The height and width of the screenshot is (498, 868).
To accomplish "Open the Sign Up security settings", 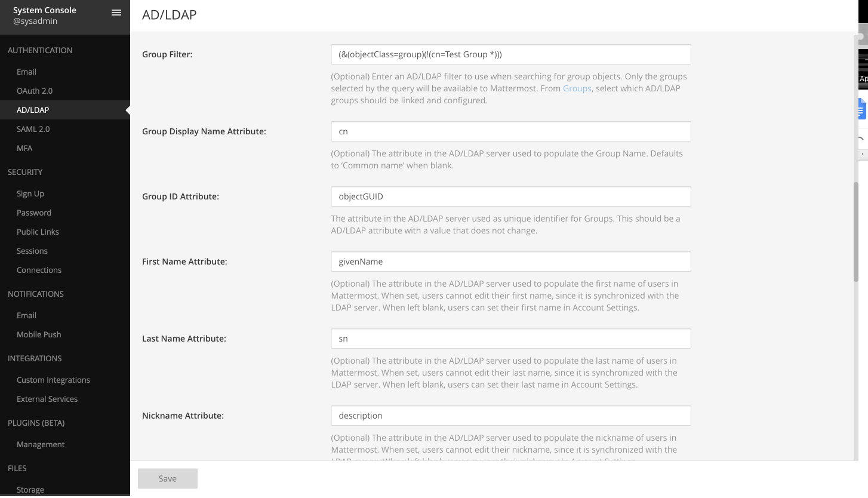I will coord(30,193).
